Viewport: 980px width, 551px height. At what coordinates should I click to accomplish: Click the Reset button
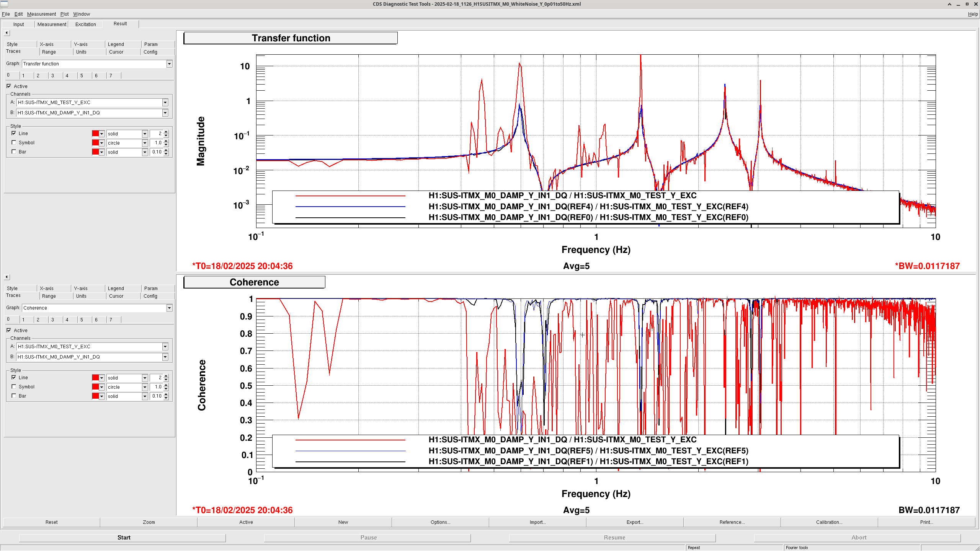click(52, 522)
